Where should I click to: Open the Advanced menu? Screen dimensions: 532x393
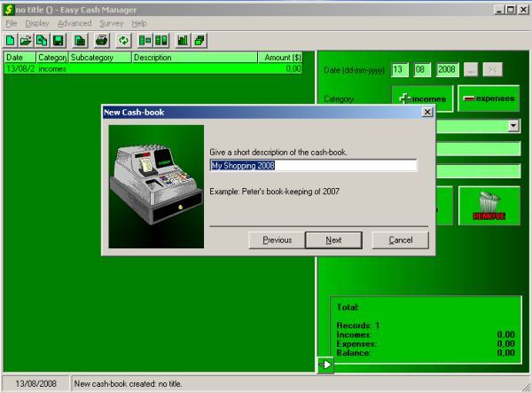coord(74,23)
